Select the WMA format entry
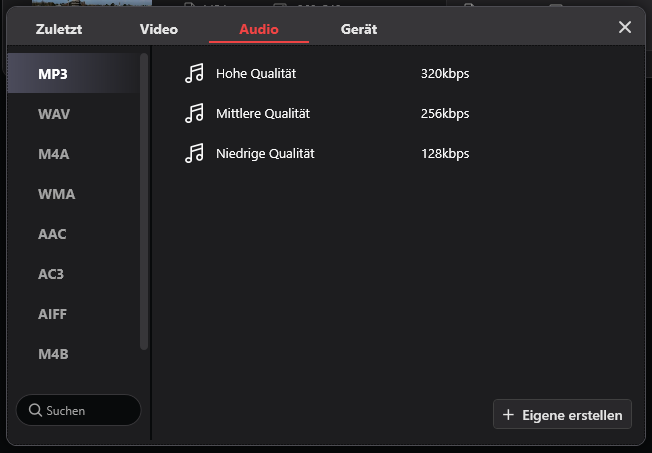This screenshot has height=453, width=652. click(x=74, y=194)
